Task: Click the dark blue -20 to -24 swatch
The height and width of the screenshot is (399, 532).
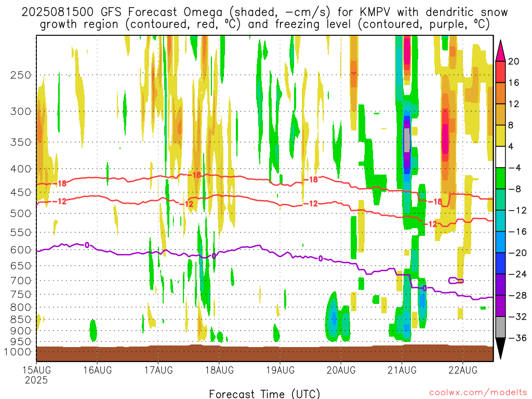Action: point(500,263)
